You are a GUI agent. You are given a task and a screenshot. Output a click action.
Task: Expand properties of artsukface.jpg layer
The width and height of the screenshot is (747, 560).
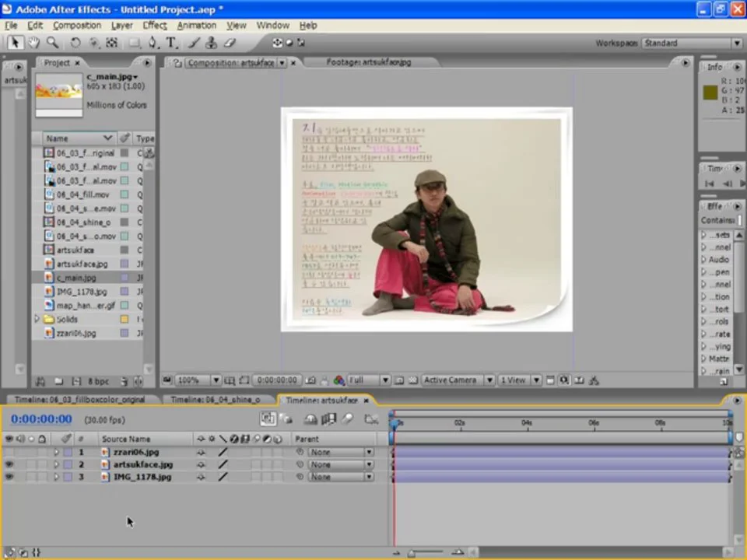tap(56, 464)
